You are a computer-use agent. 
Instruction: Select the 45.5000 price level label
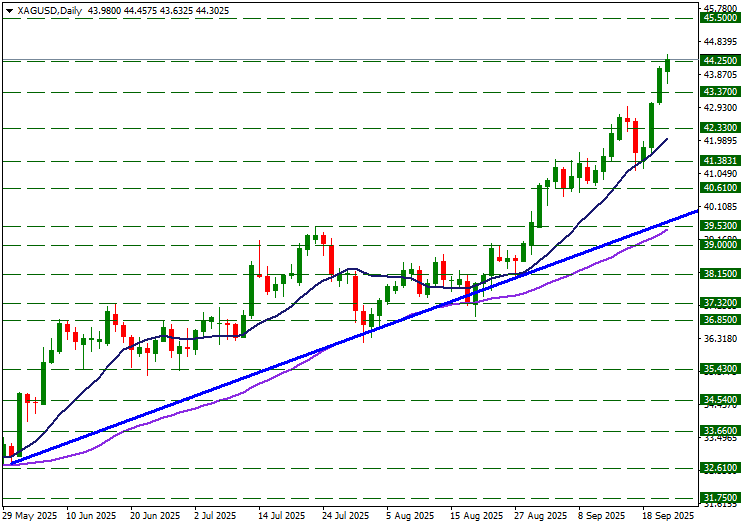[x=721, y=18]
